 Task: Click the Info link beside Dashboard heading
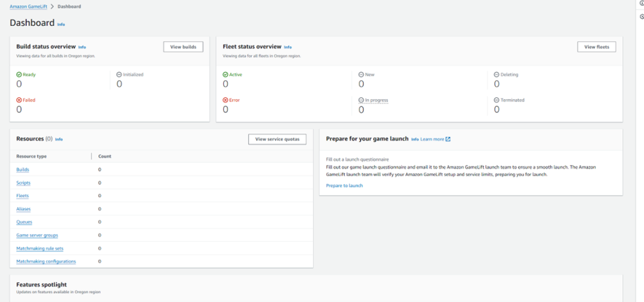point(62,24)
